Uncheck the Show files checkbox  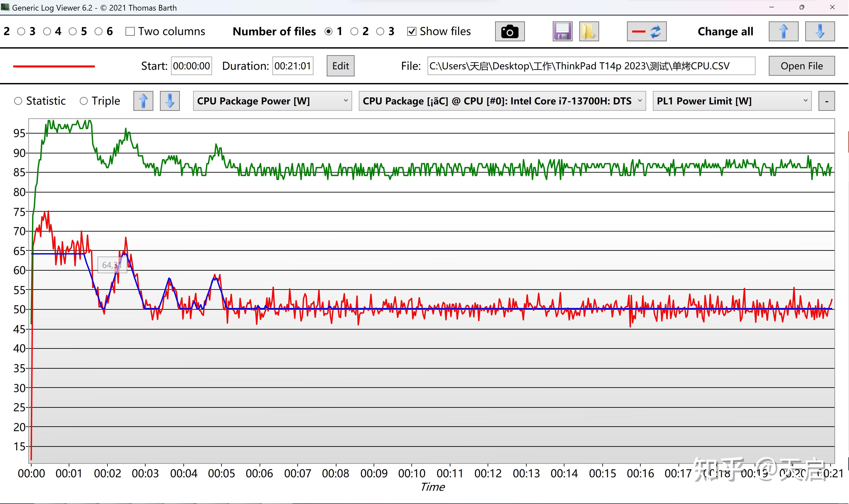[412, 32]
